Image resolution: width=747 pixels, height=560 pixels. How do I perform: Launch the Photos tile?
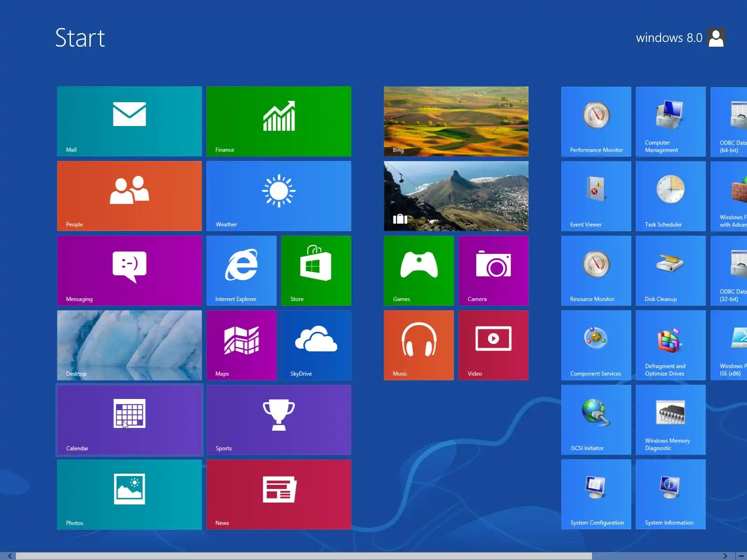click(129, 495)
